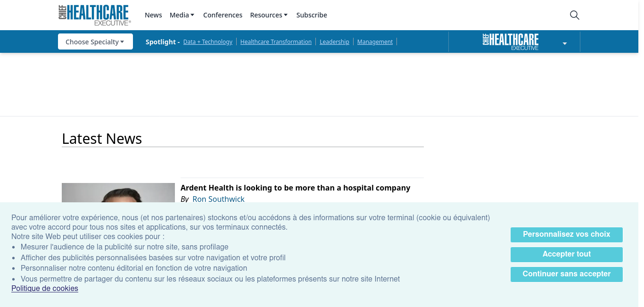Go to the Conferences page
Image resolution: width=644 pixels, height=307 pixels.
(x=223, y=15)
